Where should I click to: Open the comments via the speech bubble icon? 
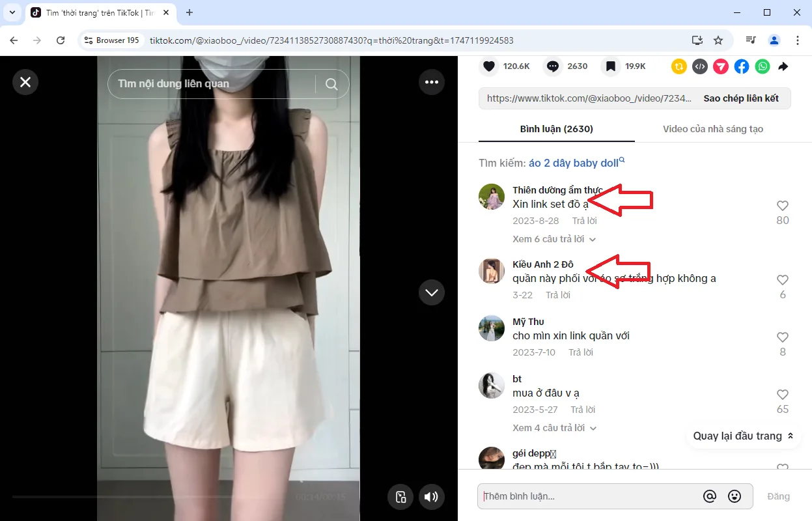click(552, 66)
